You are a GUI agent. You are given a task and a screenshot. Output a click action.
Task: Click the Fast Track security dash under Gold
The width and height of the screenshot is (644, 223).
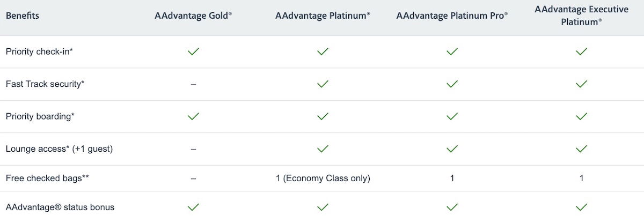(x=193, y=84)
